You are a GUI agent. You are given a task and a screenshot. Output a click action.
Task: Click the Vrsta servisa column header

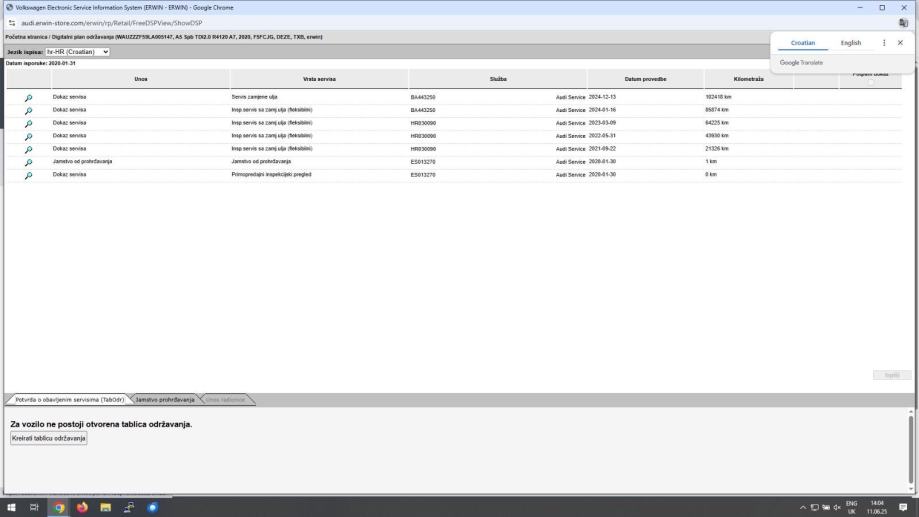pyautogui.click(x=319, y=79)
